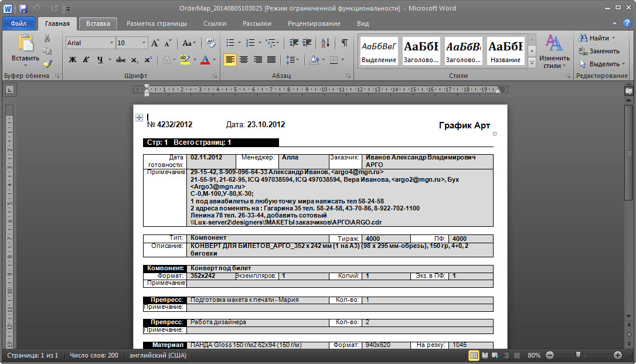Click the tab selector at ruler corner
The image size is (636, 364).
tap(10, 90)
